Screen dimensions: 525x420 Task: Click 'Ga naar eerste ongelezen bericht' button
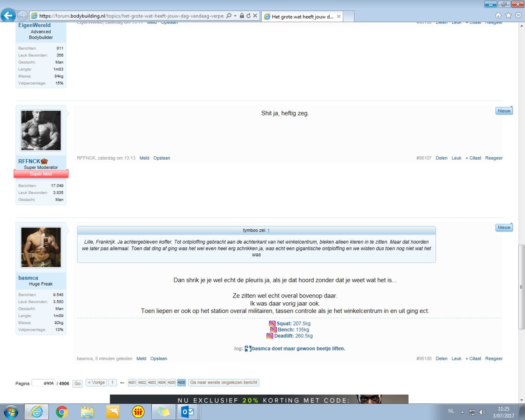[224, 382]
